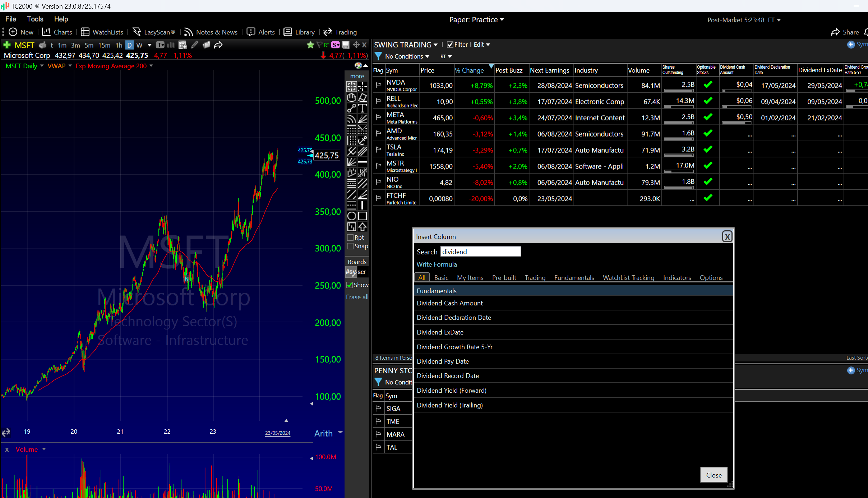Select the trendline two-node drawing tool

351,108
